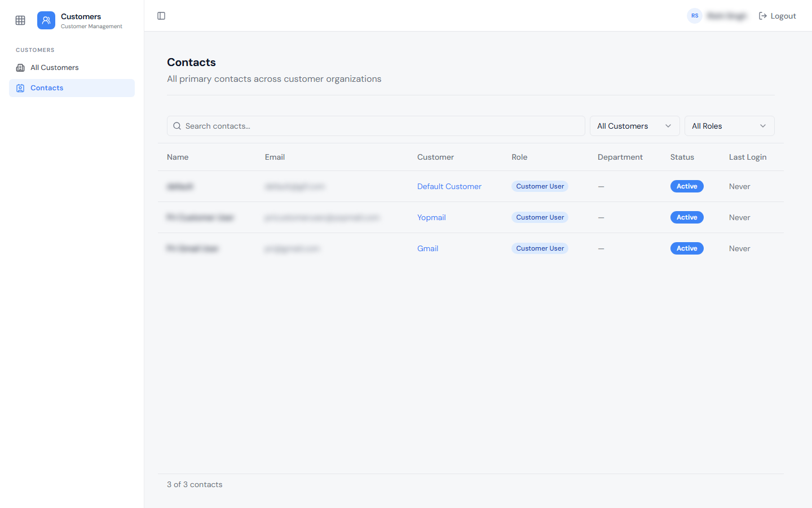The width and height of the screenshot is (812, 508).
Task: Click Active status in Yopmail row
Action: pyautogui.click(x=687, y=217)
